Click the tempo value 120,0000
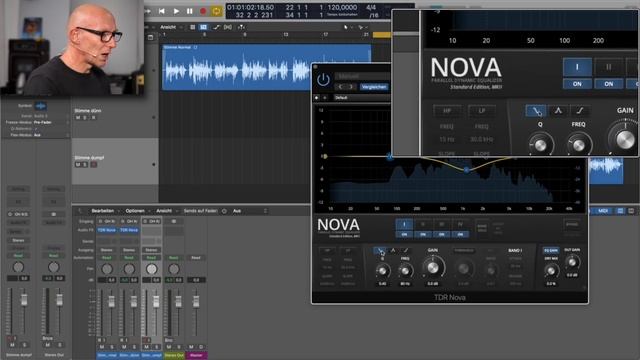Viewport: 640px width, 360px height. coord(342,7)
